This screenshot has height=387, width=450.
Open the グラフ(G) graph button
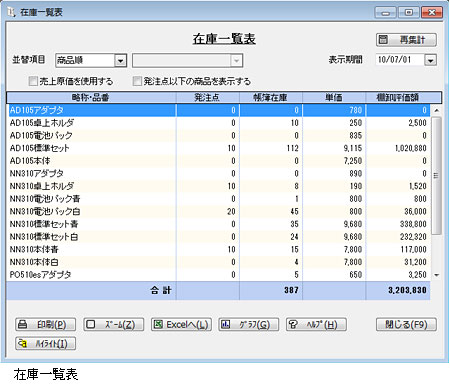point(249,325)
